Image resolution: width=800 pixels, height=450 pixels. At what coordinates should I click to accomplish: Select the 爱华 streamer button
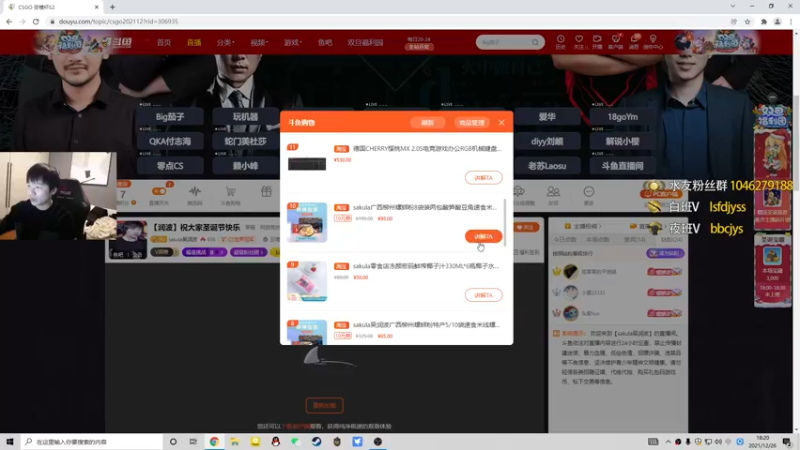coord(547,117)
